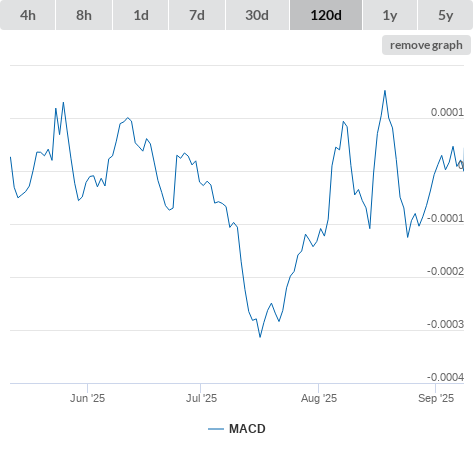Viewport: 474px width, 455px height.
Task: Click the 0.0001 y-axis label
Action: [447, 112]
